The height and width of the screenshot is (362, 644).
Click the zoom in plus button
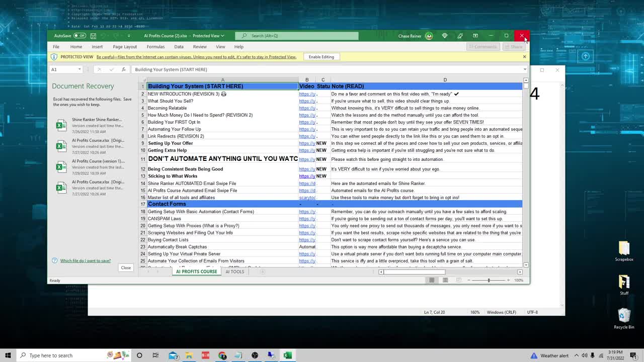click(508, 280)
